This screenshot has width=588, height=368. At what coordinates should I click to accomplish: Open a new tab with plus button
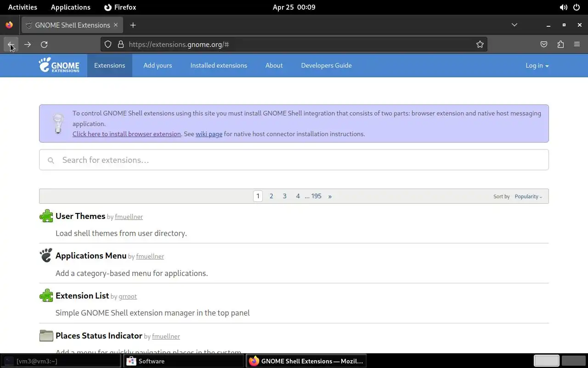coord(133,25)
